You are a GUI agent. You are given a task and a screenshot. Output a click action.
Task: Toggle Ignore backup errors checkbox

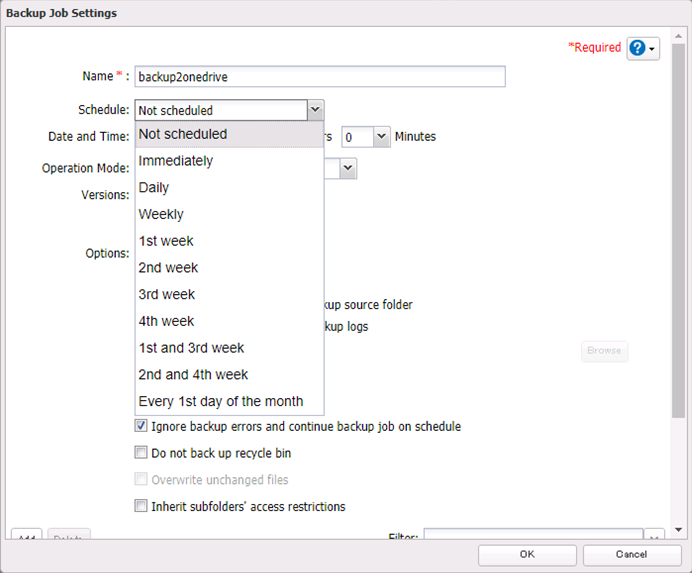click(141, 426)
